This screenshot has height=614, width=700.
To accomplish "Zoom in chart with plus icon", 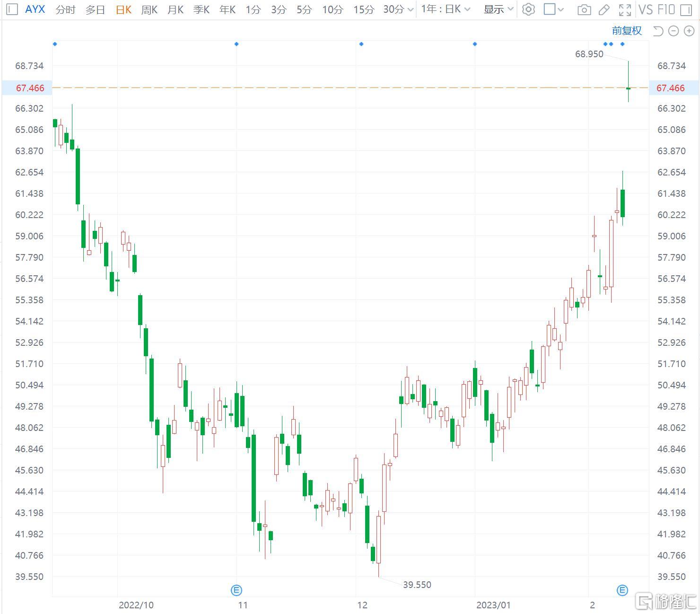I will [689, 31].
